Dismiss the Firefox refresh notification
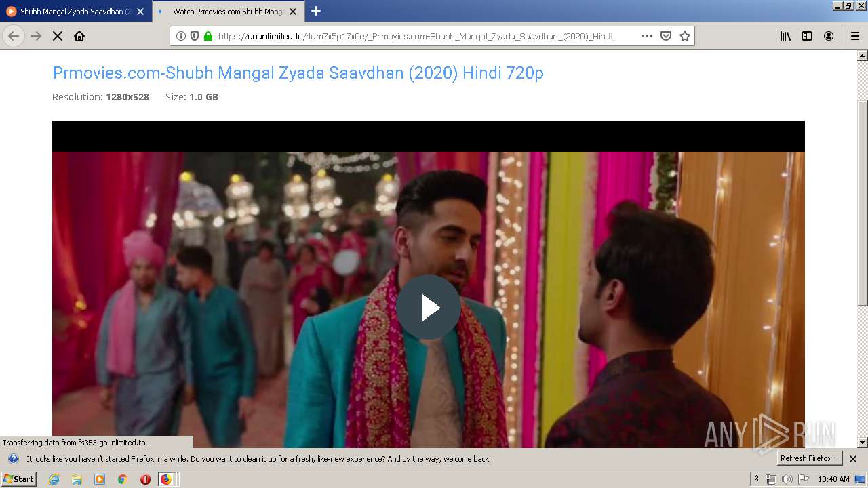The height and width of the screenshot is (488, 868). coord(853,459)
